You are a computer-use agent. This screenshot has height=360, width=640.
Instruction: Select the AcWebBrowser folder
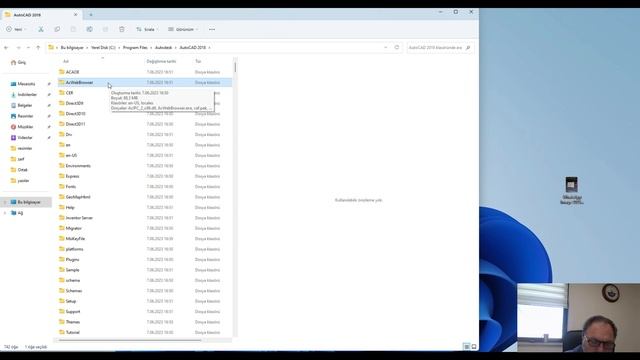(x=145, y=82)
